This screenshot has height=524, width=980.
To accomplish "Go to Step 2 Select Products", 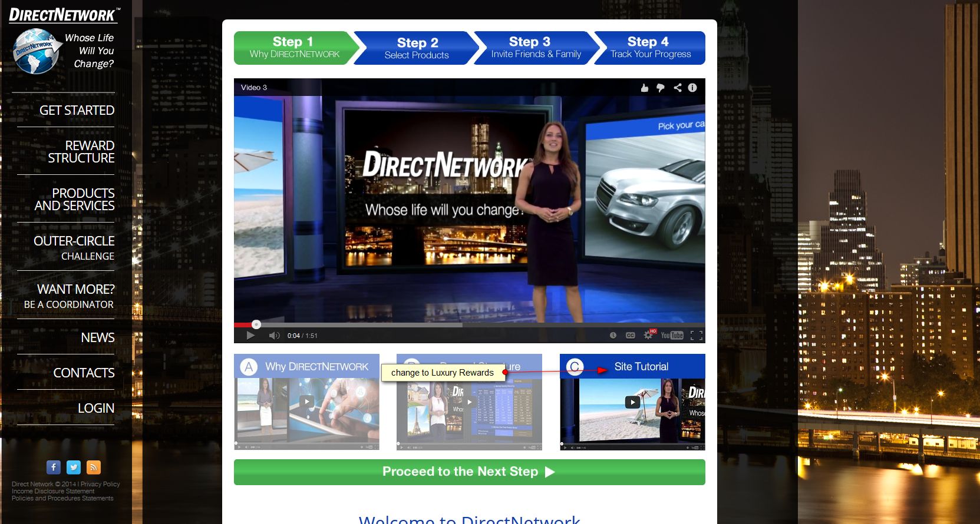I will click(417, 48).
